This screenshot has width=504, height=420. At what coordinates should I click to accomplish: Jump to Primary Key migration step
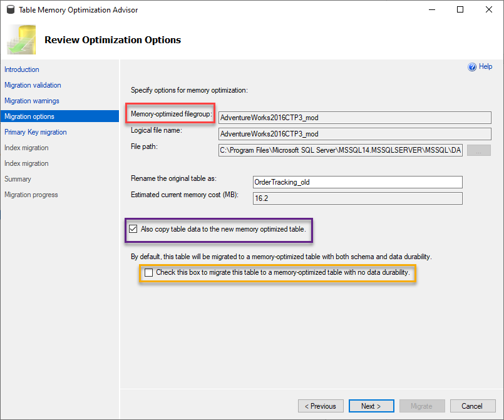[35, 132]
